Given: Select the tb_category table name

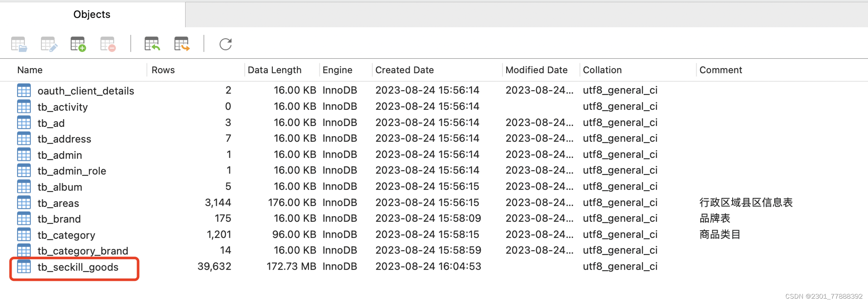Looking at the screenshot, I should [66, 235].
